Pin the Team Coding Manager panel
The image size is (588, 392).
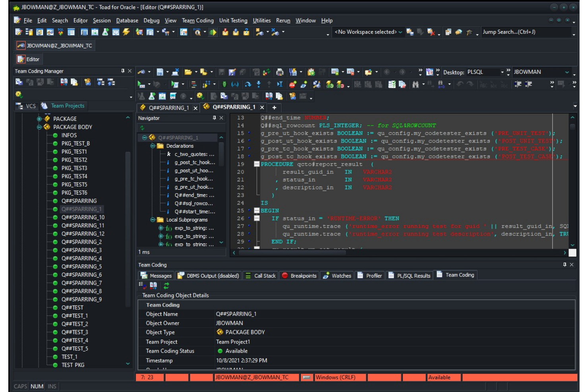point(124,71)
